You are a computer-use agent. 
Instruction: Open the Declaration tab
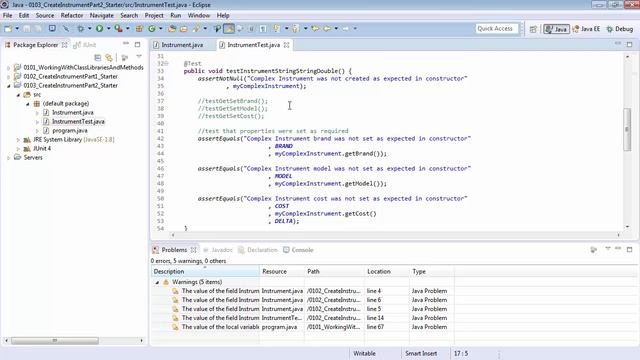pos(258,250)
